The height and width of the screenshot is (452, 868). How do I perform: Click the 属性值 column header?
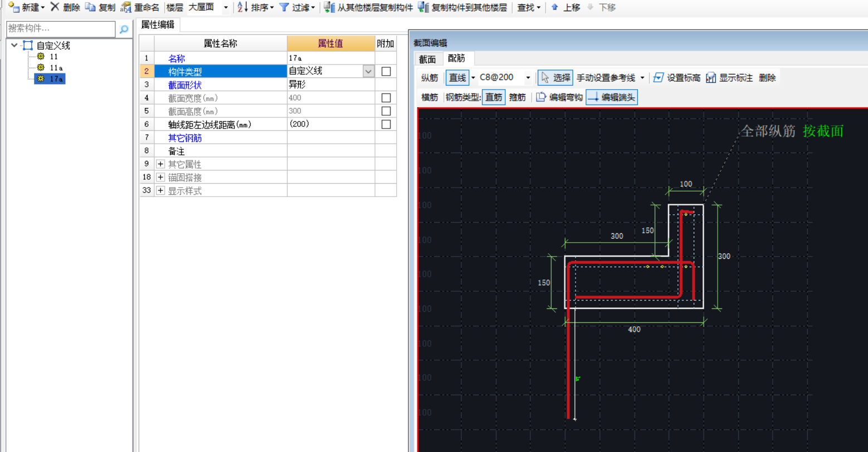point(331,43)
